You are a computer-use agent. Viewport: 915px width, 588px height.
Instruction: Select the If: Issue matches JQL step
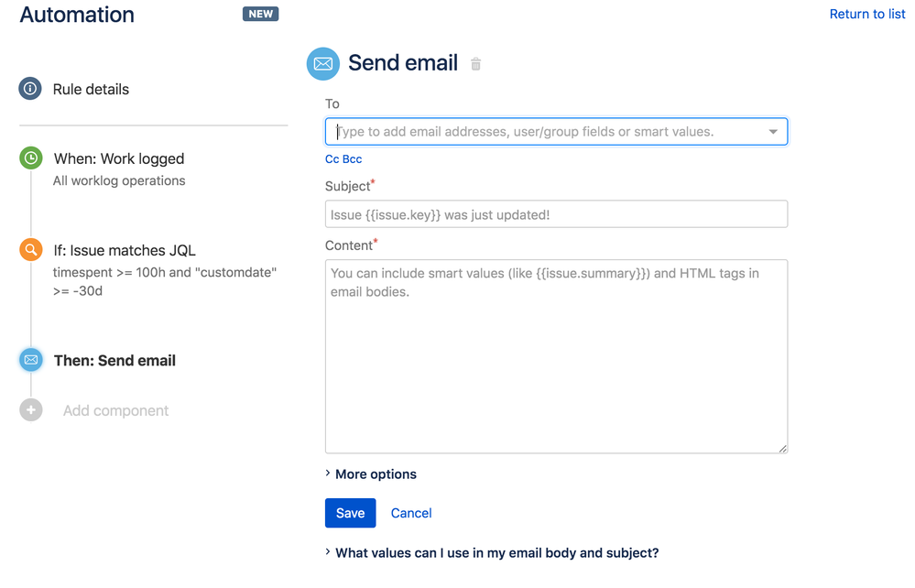click(x=124, y=249)
